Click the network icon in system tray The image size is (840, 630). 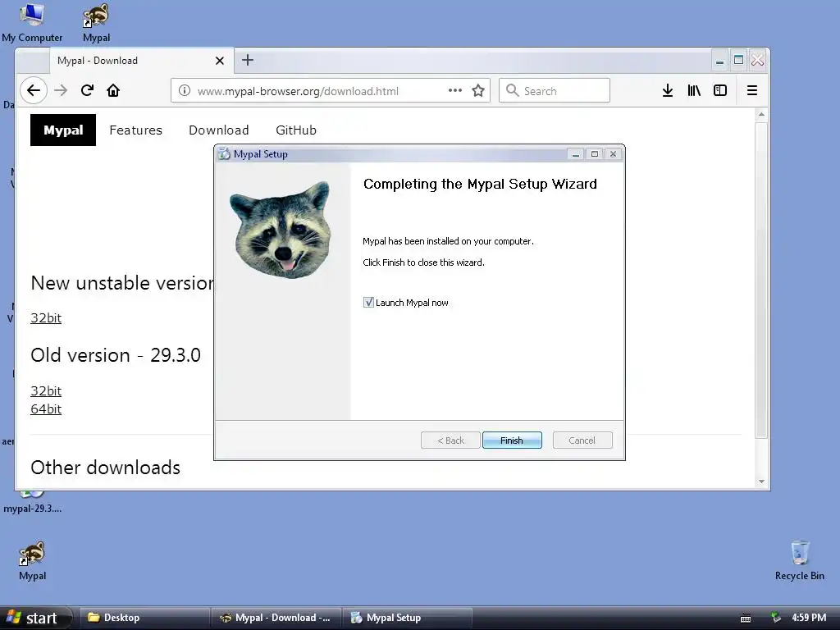[775, 618]
